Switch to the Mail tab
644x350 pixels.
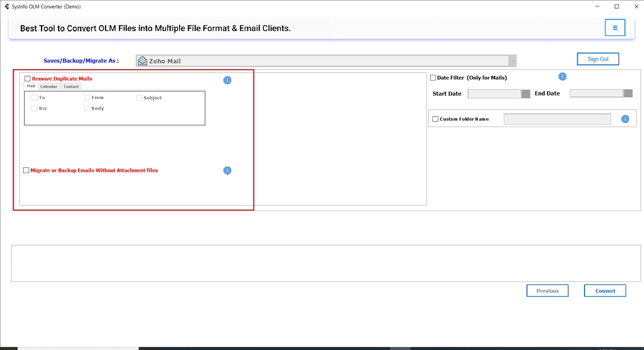click(31, 86)
